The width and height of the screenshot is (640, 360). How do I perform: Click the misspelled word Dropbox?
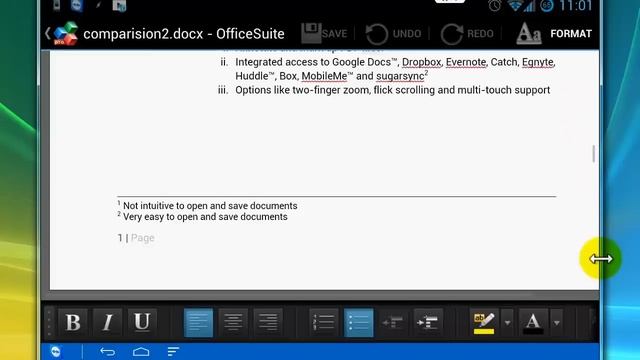click(x=422, y=62)
